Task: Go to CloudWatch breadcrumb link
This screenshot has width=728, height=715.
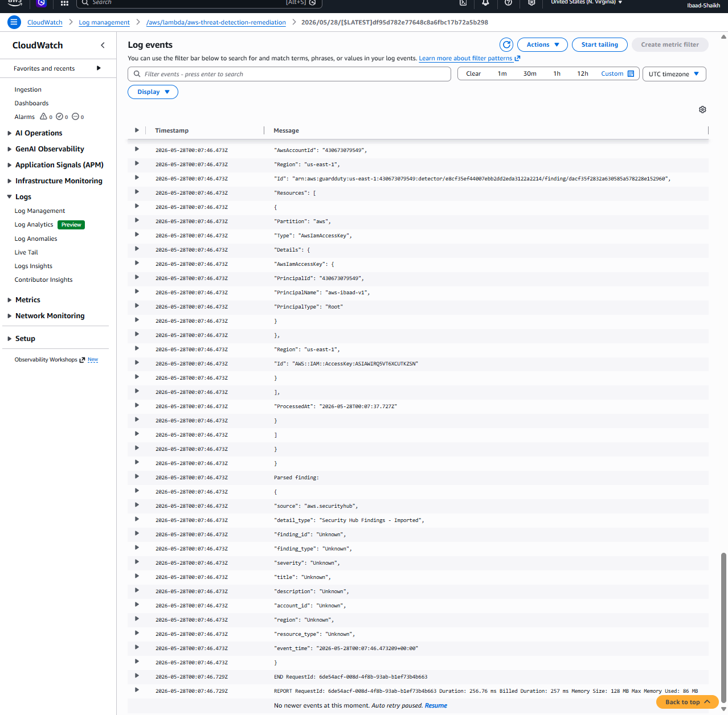Action: point(45,22)
